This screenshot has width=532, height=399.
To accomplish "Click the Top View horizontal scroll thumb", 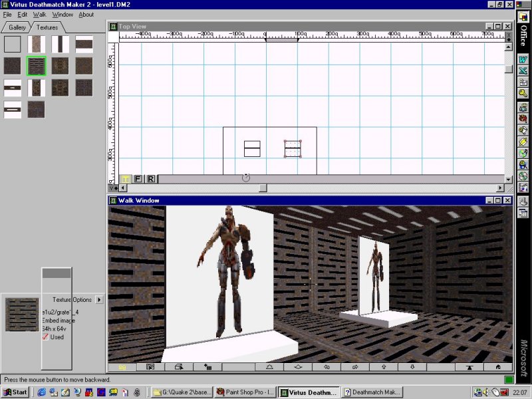I will click(x=263, y=188).
